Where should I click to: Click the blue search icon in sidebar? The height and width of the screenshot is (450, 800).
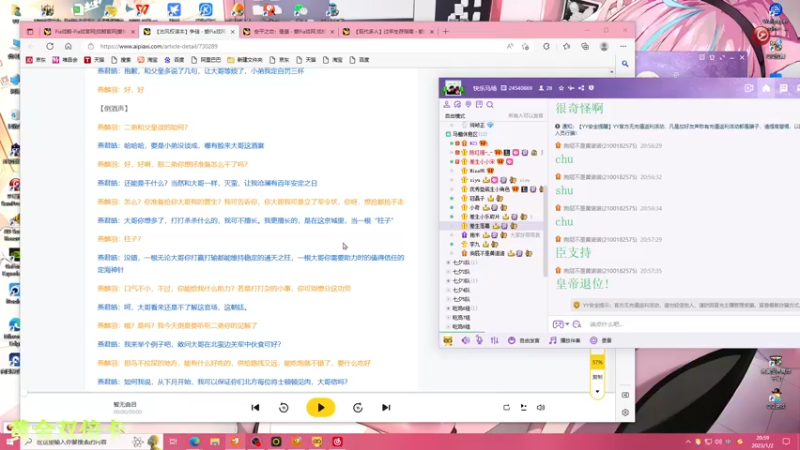(625, 64)
